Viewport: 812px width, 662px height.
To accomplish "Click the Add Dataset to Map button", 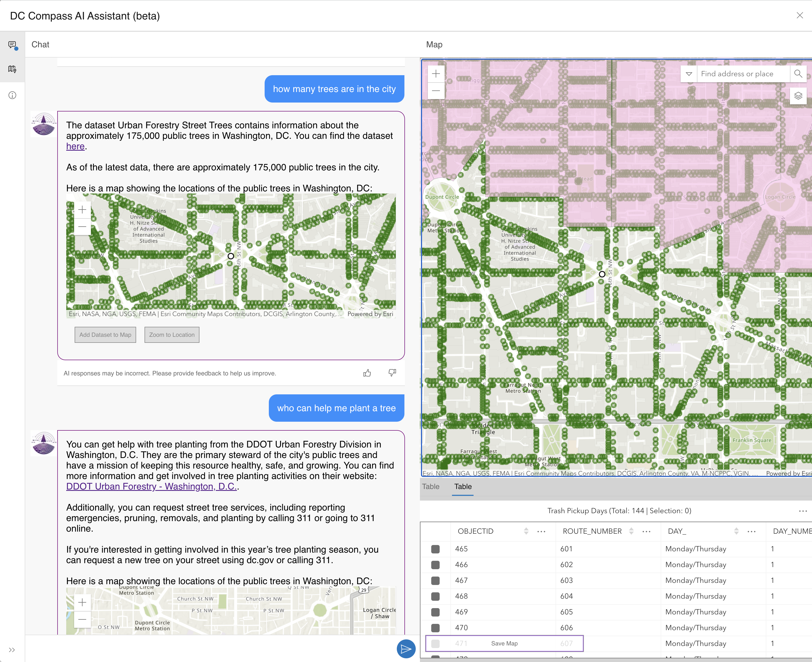I will point(105,334).
